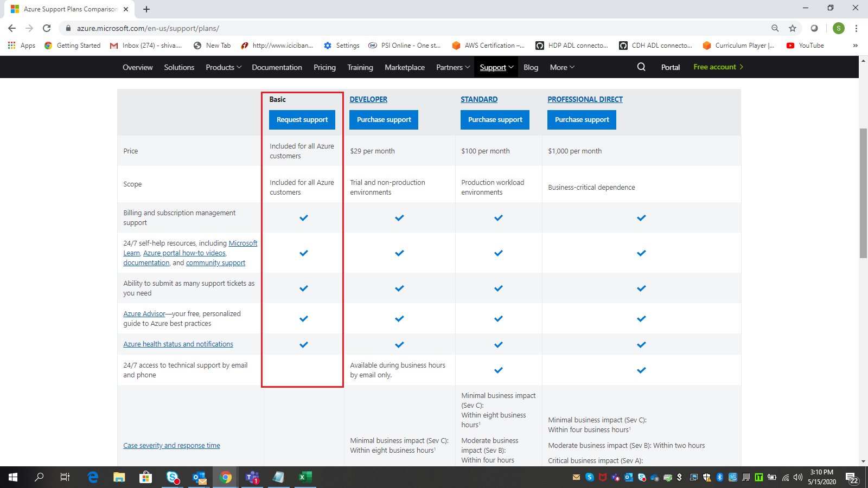Image resolution: width=868 pixels, height=488 pixels.
Task: Open the volume control in system tray
Action: [798, 477]
